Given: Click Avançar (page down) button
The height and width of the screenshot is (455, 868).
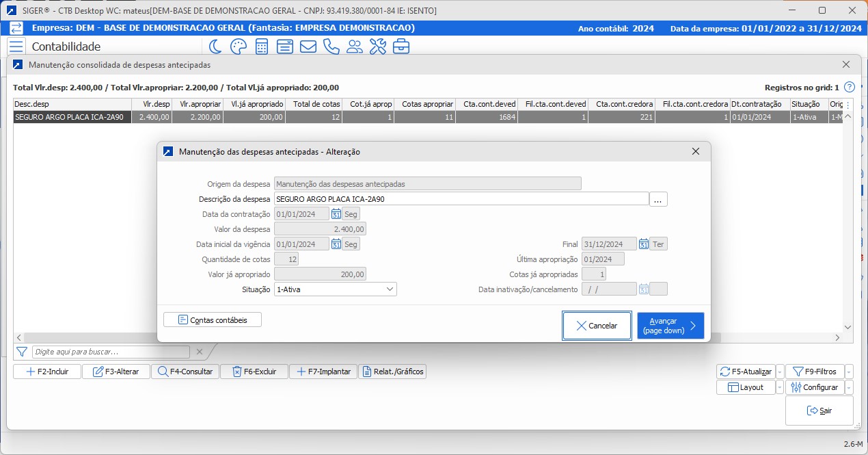Looking at the screenshot, I should [670, 326].
